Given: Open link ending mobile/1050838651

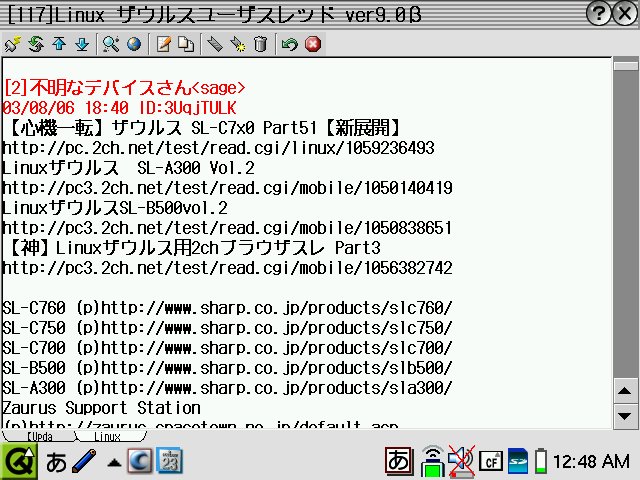Looking at the screenshot, I should coord(227,228).
